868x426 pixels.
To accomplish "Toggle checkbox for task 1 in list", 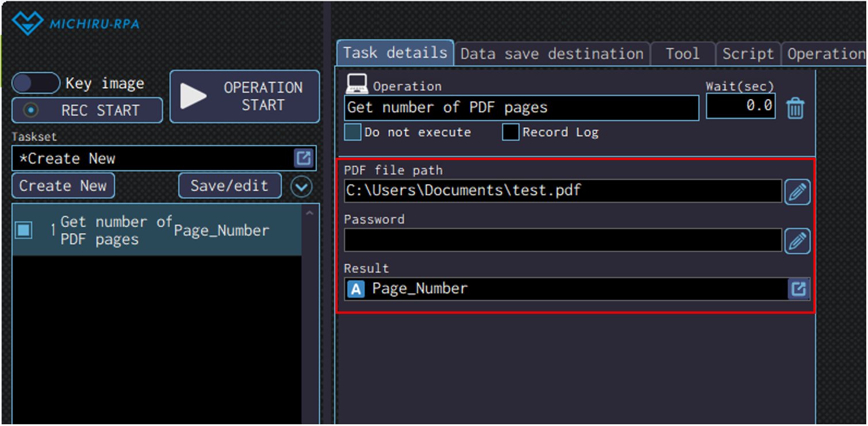I will click(x=24, y=230).
